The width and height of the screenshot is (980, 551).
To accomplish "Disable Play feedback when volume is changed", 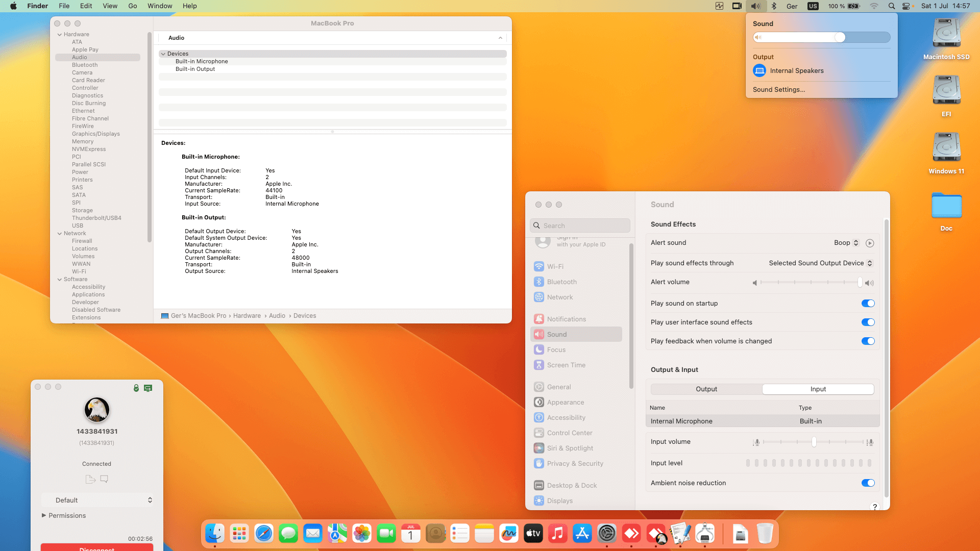I will [x=868, y=341].
